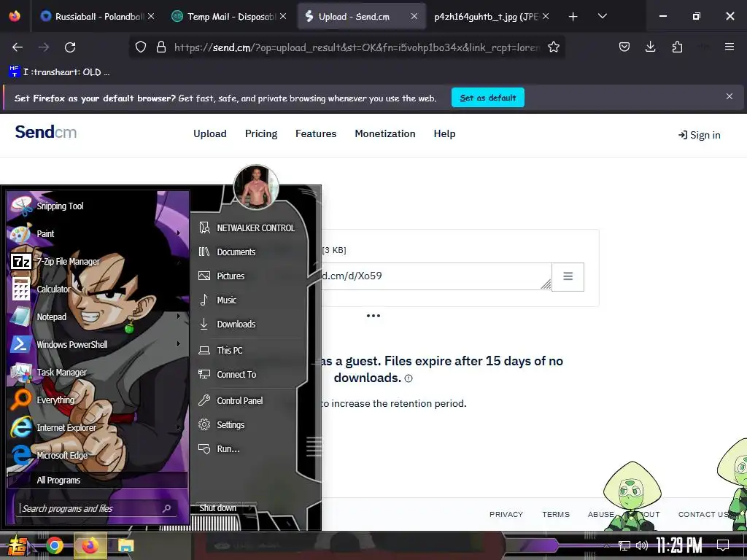This screenshot has height=560, width=747.
Task: Click the taskbar clock 11:29 PM
Action: (679, 545)
